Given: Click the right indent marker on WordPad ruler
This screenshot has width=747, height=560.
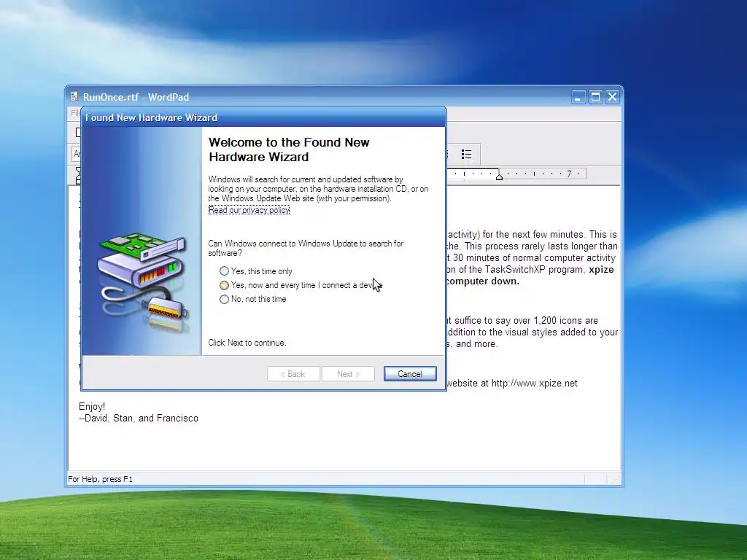Looking at the screenshot, I should click(x=499, y=176).
